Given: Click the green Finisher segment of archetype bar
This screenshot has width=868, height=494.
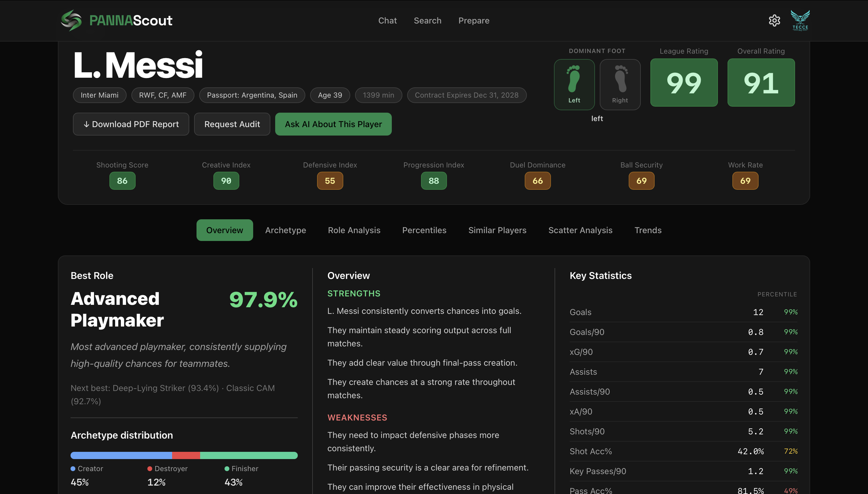Looking at the screenshot, I should (249, 455).
